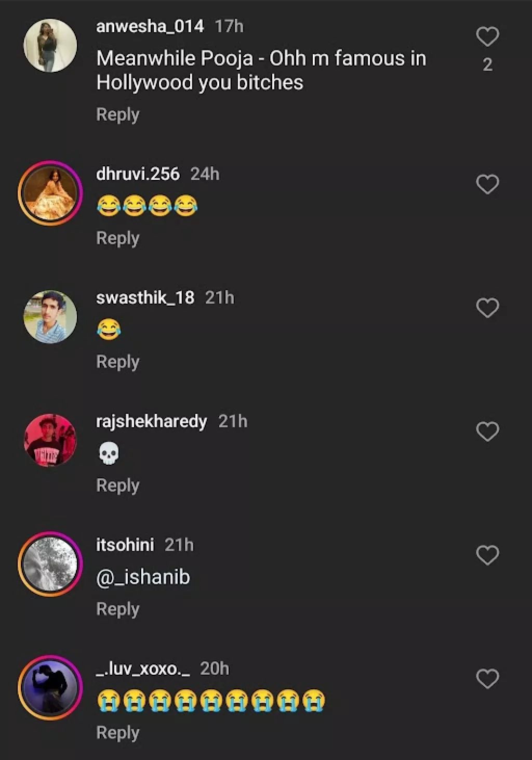The width and height of the screenshot is (532, 760).
Task: Reply to anwesha_014's comment
Action: (x=118, y=114)
